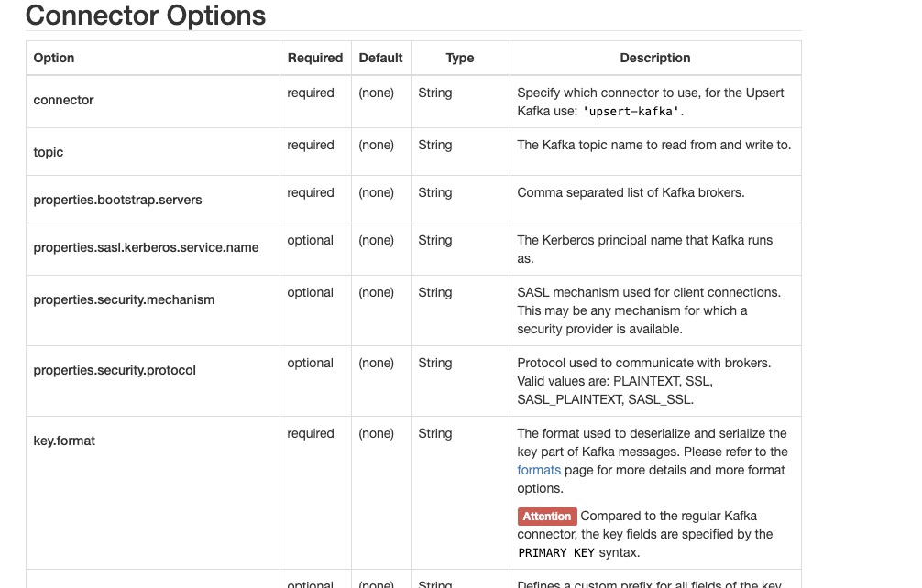This screenshot has height=588, width=922.
Task: Click the 'upsert-kafka' inline code text
Action: coord(631,111)
